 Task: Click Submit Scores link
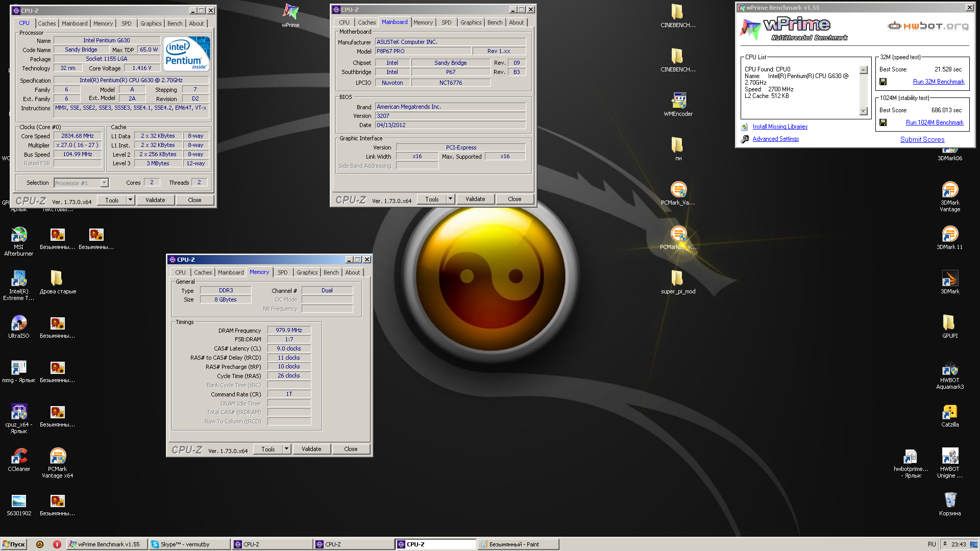[922, 139]
